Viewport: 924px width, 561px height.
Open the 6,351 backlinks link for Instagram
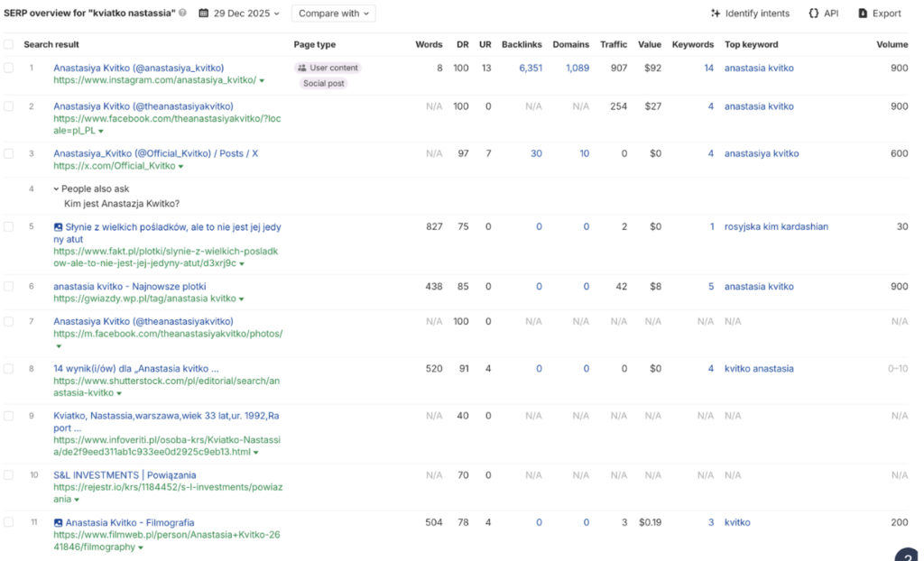tap(530, 69)
